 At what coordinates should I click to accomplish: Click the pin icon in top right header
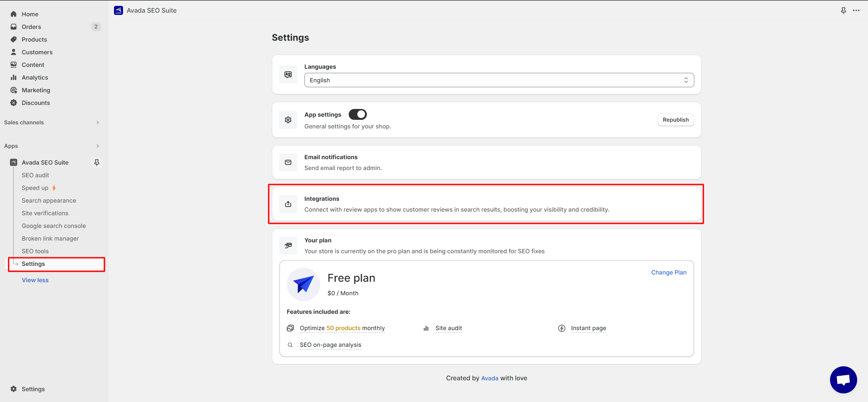coord(844,10)
